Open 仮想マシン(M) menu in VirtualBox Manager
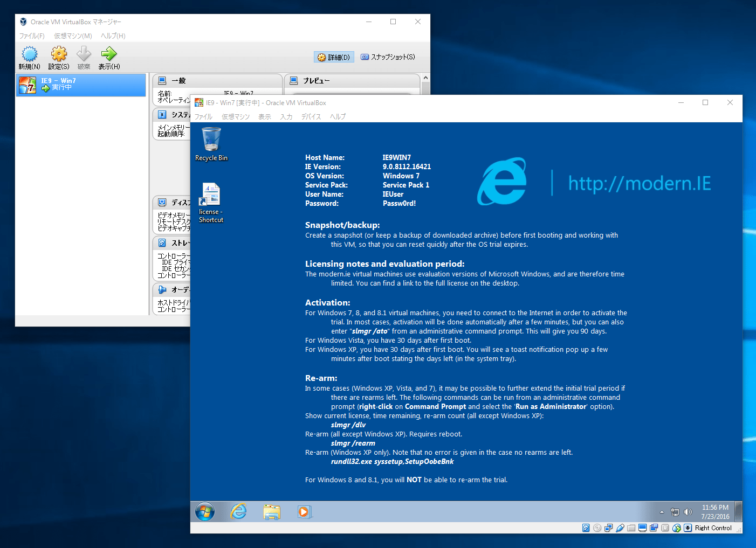This screenshot has height=548, width=756. coord(73,36)
